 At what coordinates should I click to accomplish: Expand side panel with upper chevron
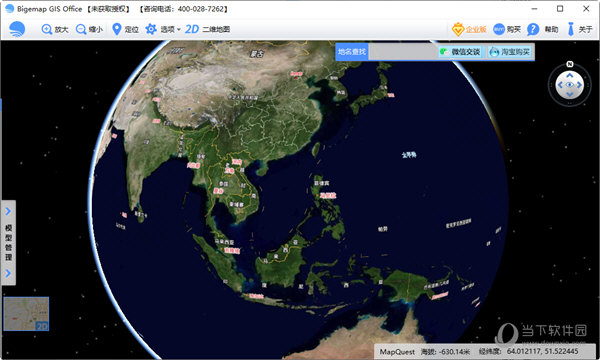8,211
